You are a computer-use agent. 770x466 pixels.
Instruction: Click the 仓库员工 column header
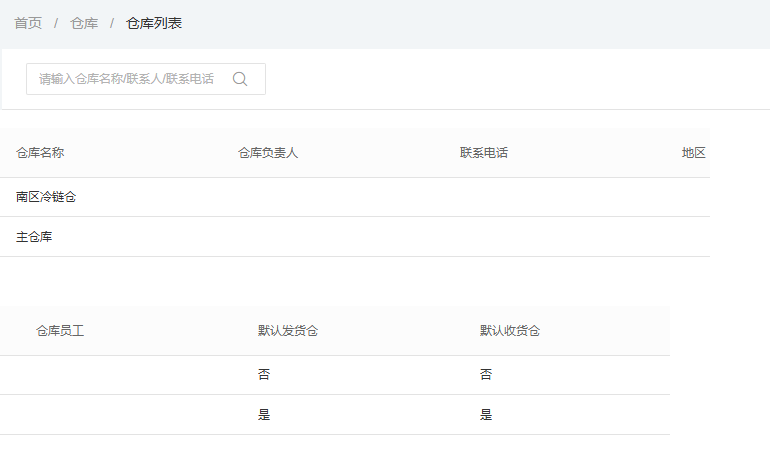coord(60,330)
